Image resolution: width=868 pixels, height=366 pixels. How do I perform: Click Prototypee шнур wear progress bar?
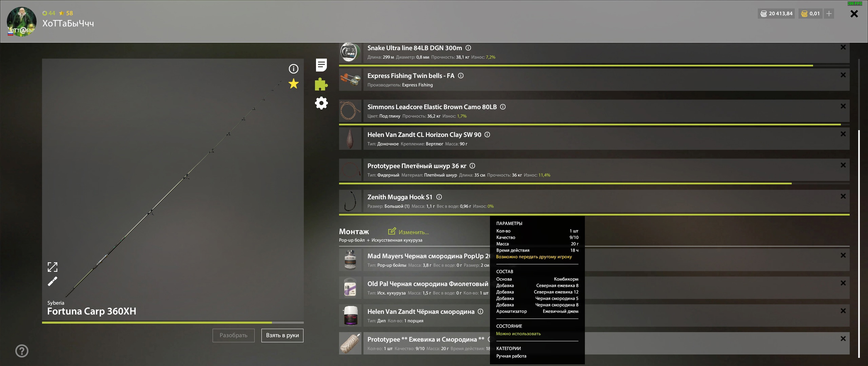tap(594, 183)
